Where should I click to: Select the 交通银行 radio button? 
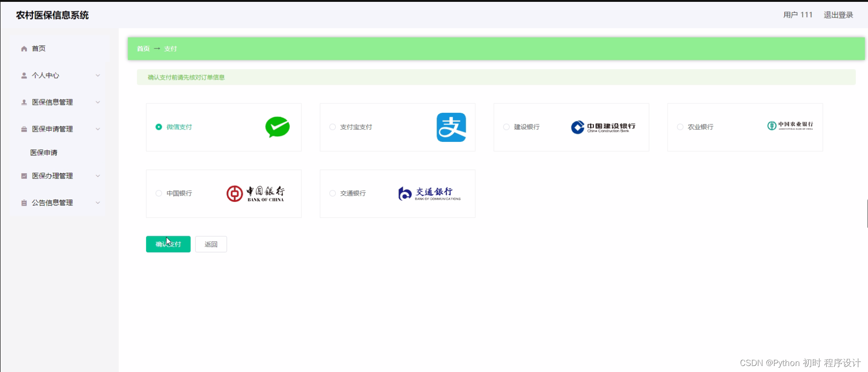point(332,193)
